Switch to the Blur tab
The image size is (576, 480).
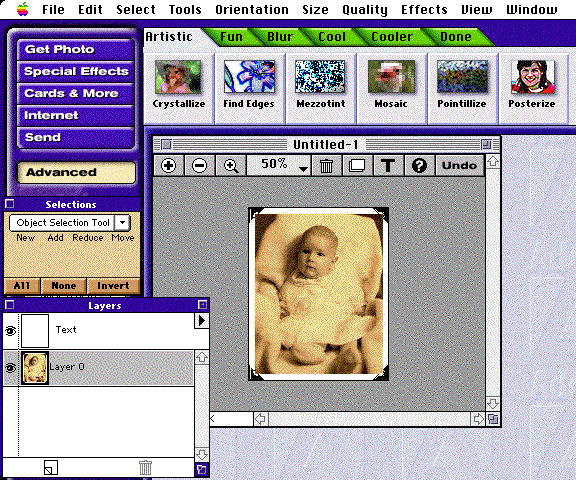(x=280, y=37)
